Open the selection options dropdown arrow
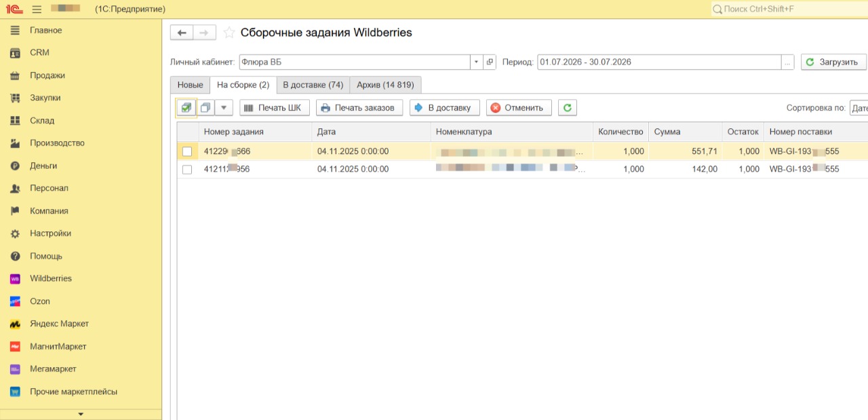The height and width of the screenshot is (420, 868). pos(224,107)
